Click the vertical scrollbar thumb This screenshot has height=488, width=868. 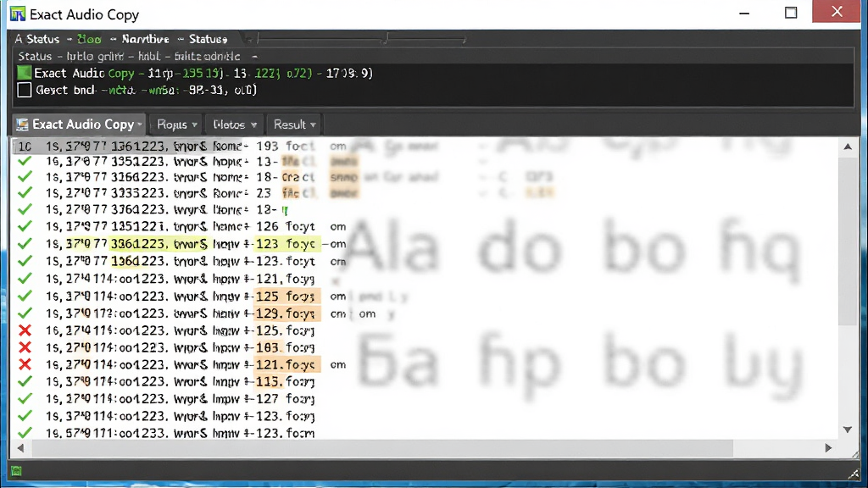(x=848, y=241)
